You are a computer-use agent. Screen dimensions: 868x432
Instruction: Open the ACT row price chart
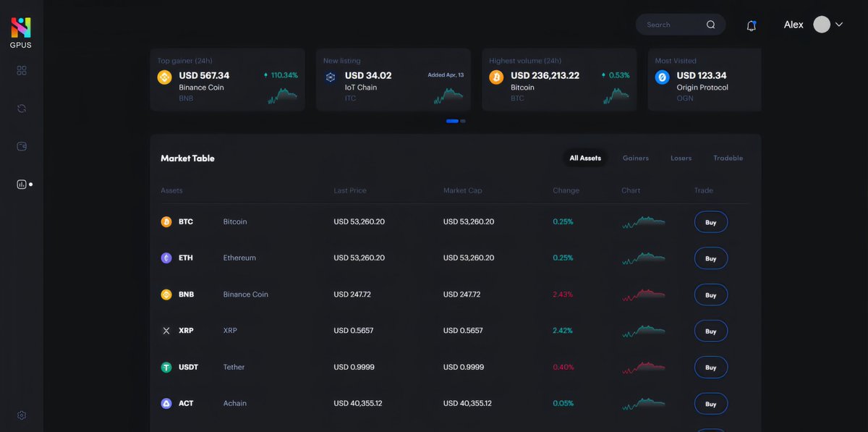(644, 404)
